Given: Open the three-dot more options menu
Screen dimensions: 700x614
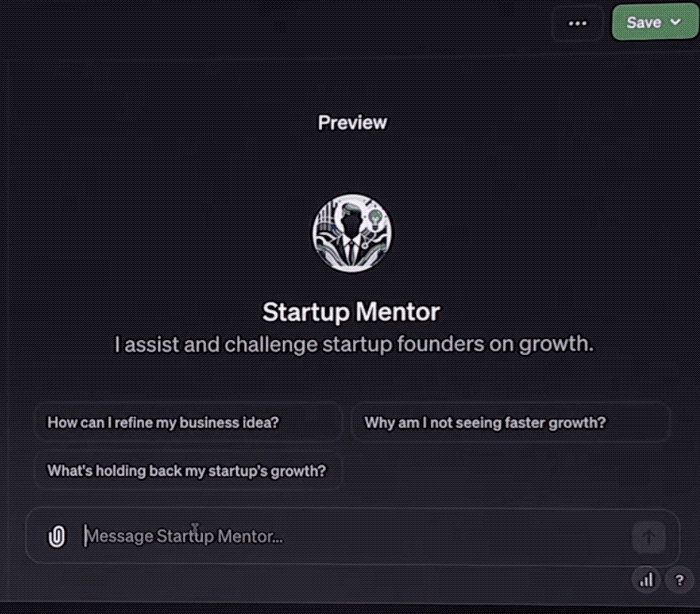Looking at the screenshot, I should tap(577, 23).
